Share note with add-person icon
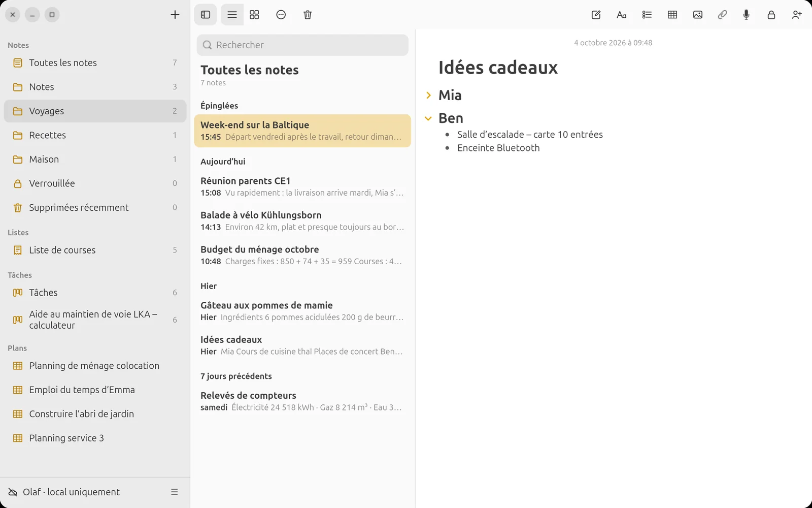812x508 pixels. point(797,15)
